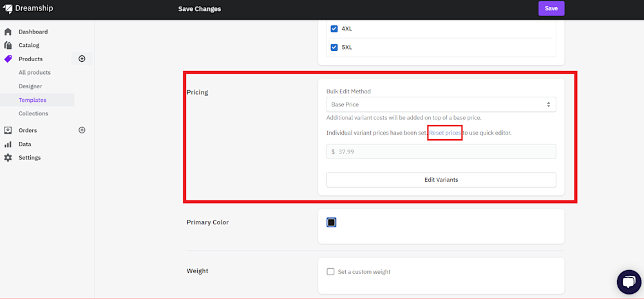The width and height of the screenshot is (644, 299).
Task: Open the chat support bubble
Action: point(629,282)
